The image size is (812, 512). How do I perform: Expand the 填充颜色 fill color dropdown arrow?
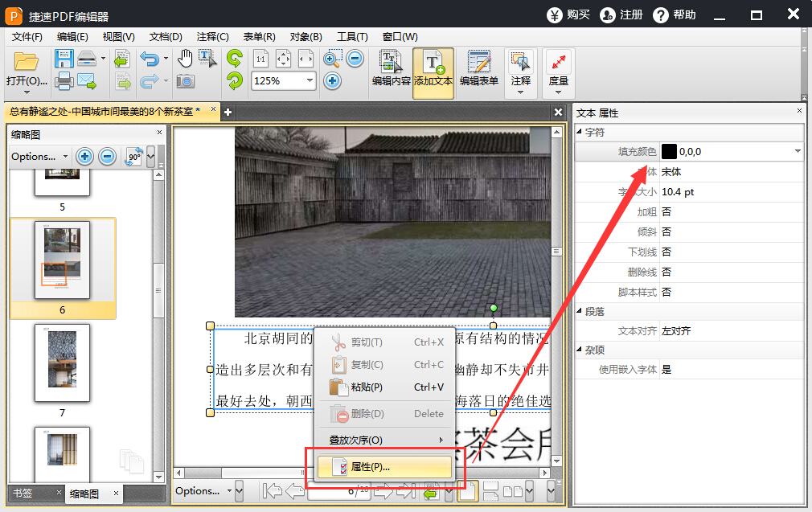(797, 151)
